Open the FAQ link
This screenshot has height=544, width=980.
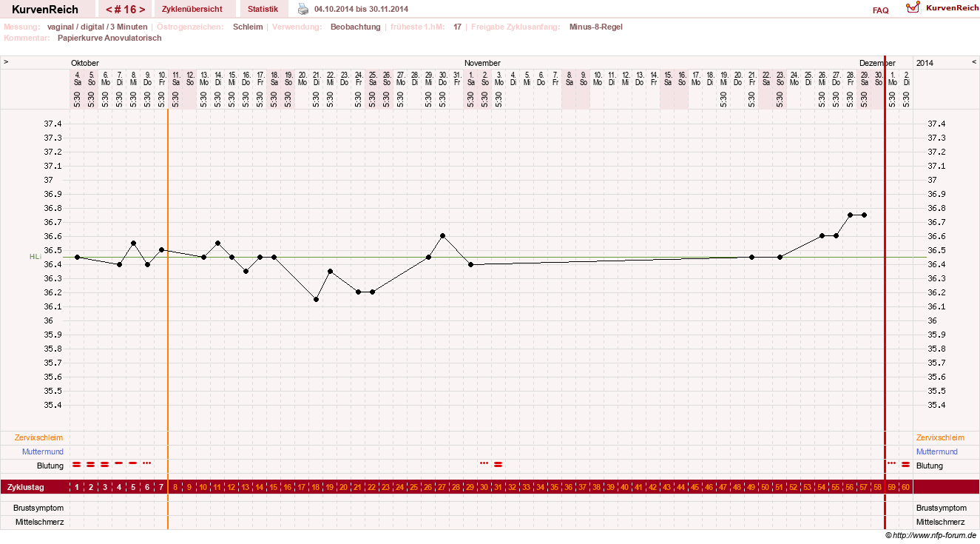881,10
